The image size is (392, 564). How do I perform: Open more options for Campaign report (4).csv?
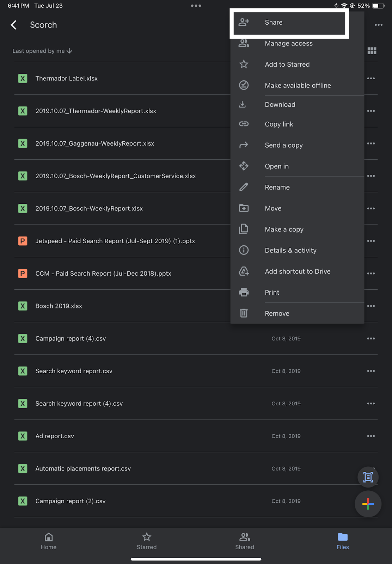(x=371, y=338)
